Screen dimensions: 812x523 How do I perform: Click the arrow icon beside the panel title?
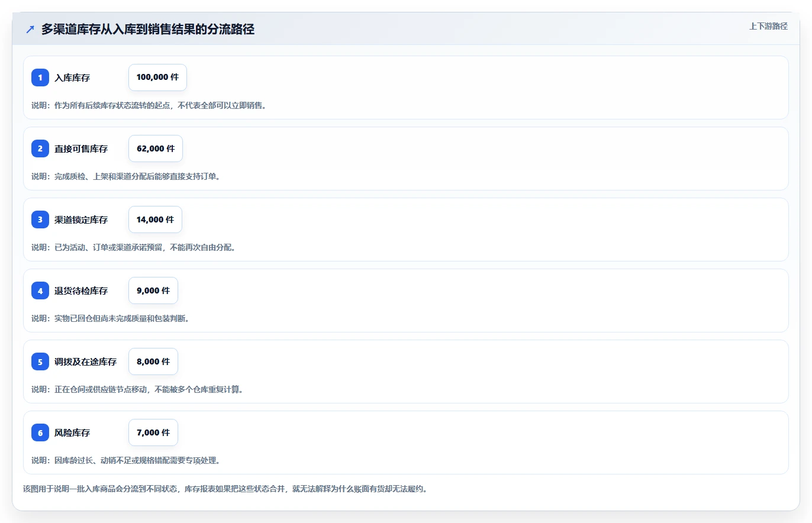(x=30, y=29)
